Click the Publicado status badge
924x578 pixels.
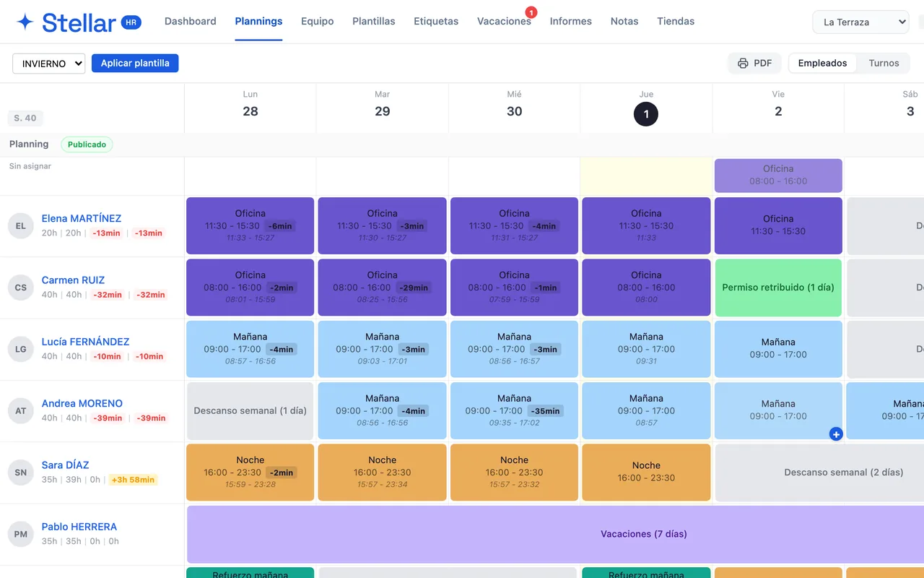(87, 144)
